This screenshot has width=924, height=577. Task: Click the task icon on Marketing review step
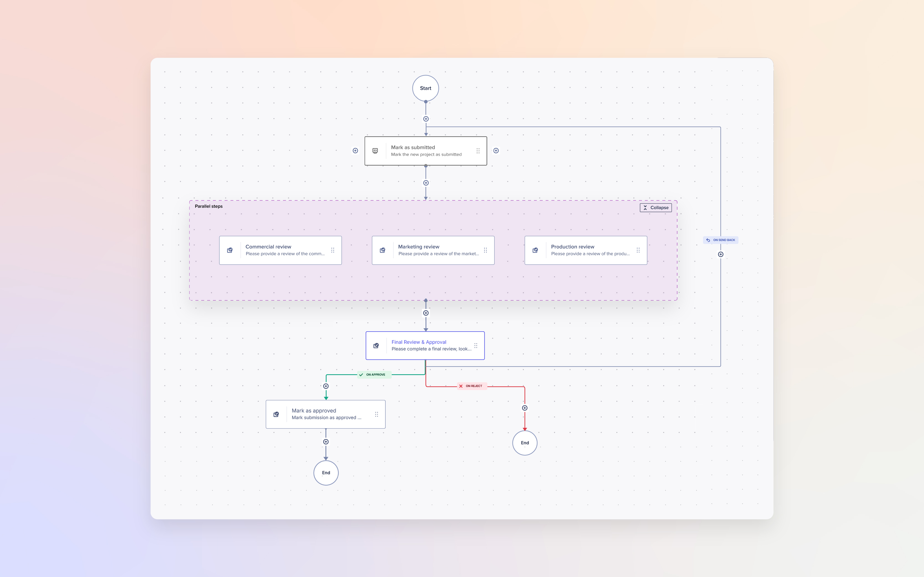pos(382,250)
